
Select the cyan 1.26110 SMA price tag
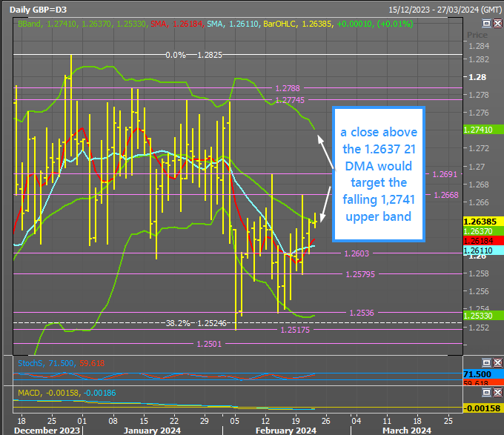click(483, 250)
